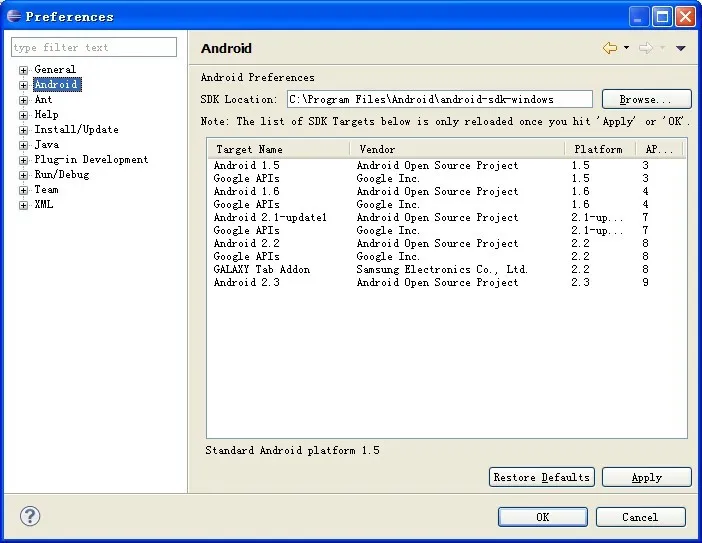This screenshot has height=543, width=702.
Task: Open the preferences page view menu triangle
Action: pyautogui.click(x=681, y=48)
